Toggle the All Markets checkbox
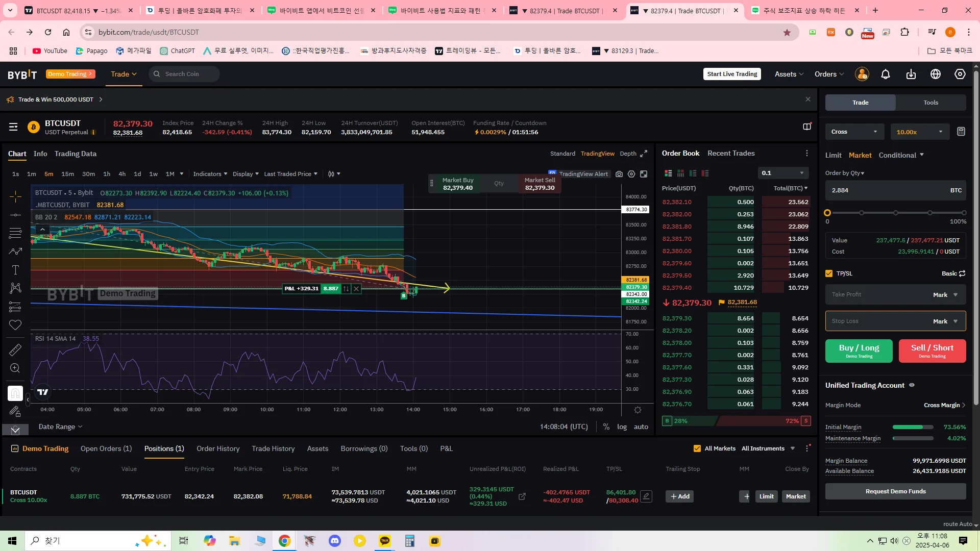 pyautogui.click(x=697, y=448)
